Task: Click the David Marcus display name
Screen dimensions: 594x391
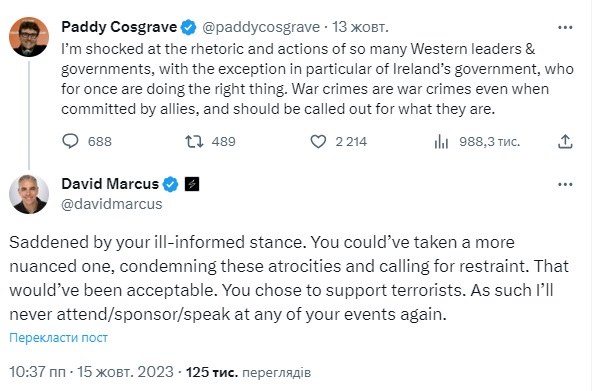Action: [x=110, y=184]
